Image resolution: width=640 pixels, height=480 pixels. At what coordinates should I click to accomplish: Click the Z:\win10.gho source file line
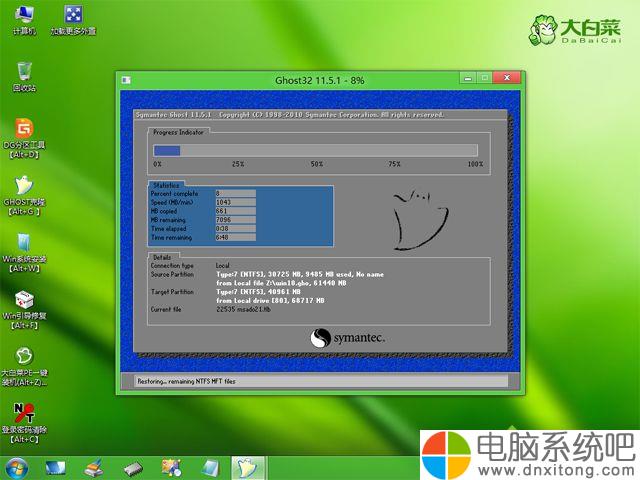(281, 283)
